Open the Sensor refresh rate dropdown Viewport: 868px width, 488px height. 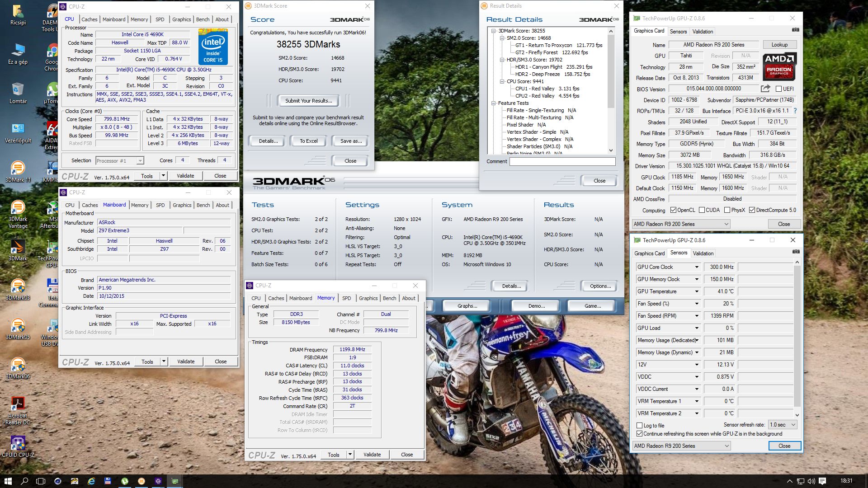pos(783,425)
